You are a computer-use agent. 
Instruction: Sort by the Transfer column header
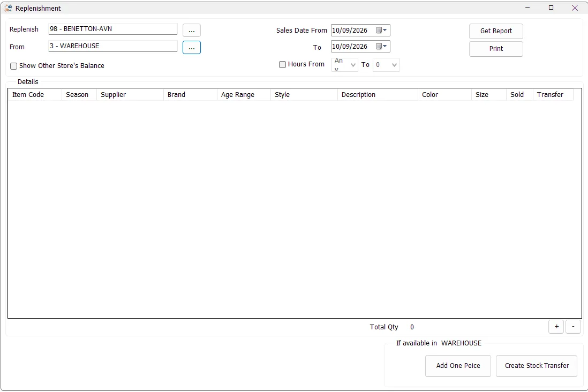pos(553,95)
